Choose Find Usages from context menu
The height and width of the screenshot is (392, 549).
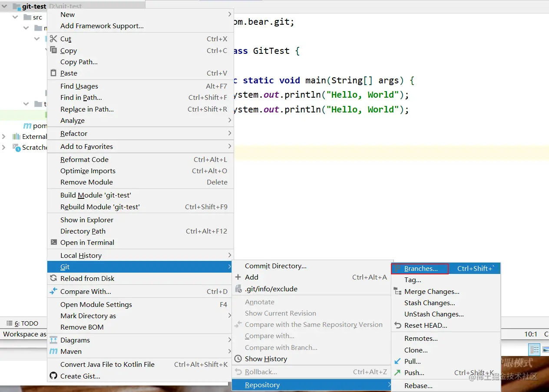click(x=140, y=86)
